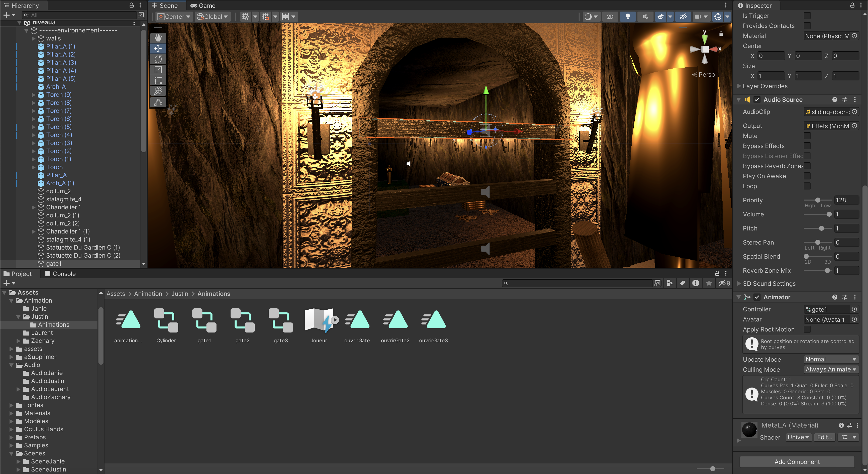Open the Console tab
The image size is (868, 474).
pyautogui.click(x=61, y=274)
